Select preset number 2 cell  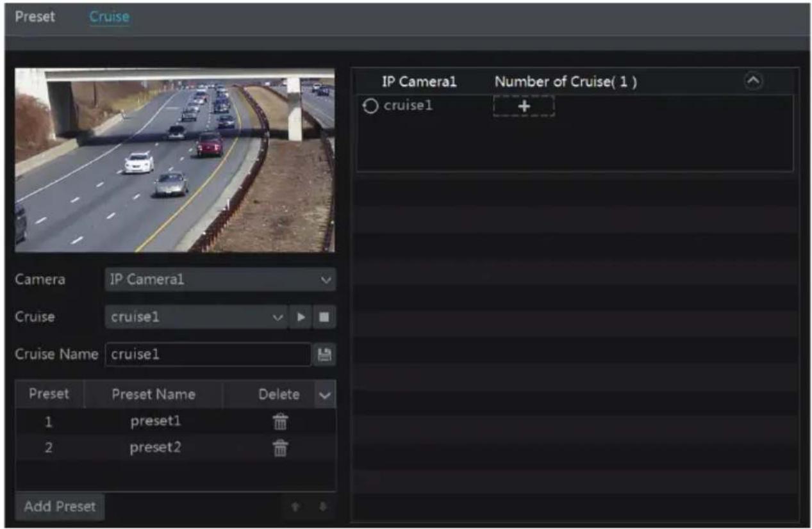(x=49, y=448)
